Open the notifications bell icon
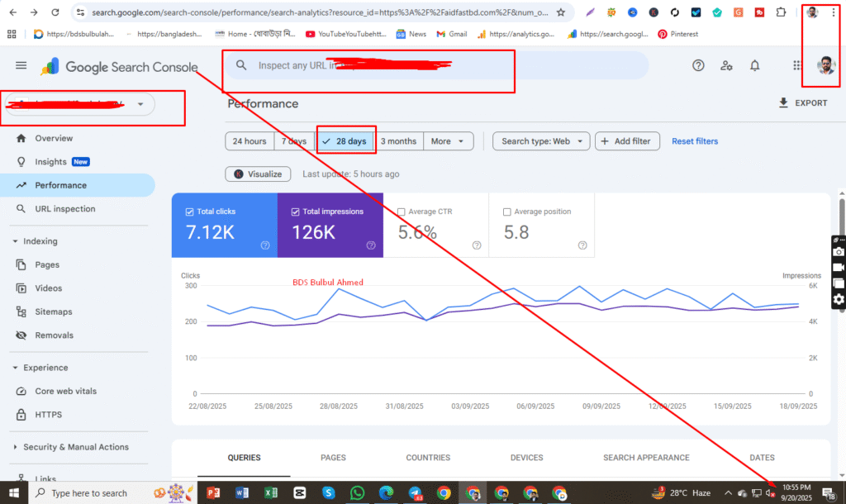846x504 pixels. coord(754,66)
